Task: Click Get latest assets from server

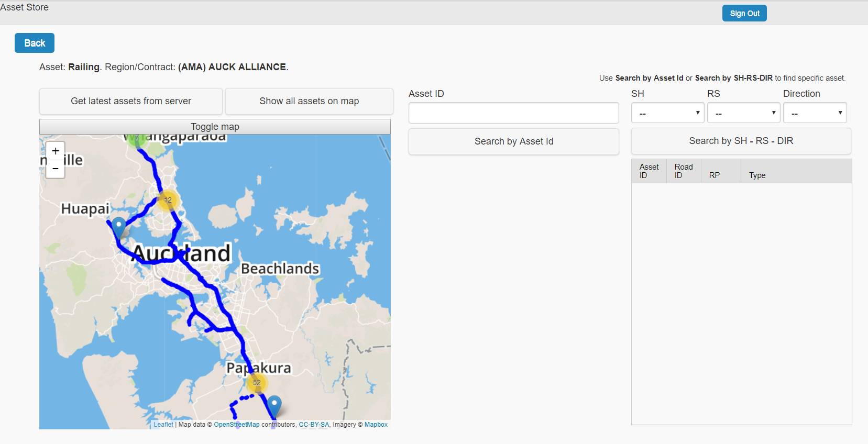Action: [x=131, y=101]
